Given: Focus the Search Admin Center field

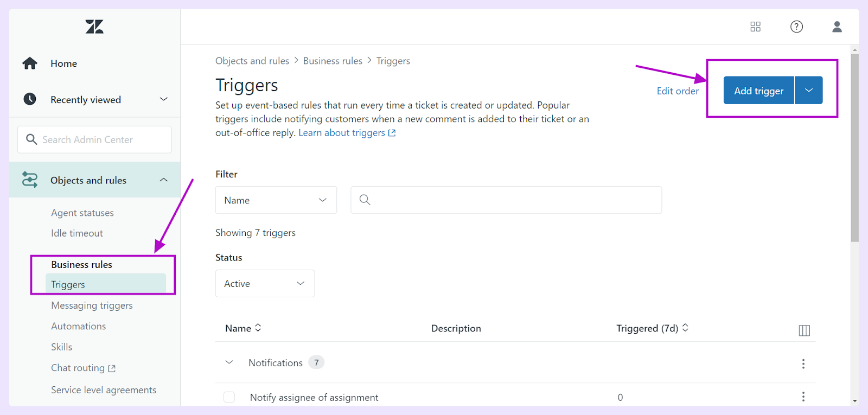Looking at the screenshot, I should click(94, 139).
